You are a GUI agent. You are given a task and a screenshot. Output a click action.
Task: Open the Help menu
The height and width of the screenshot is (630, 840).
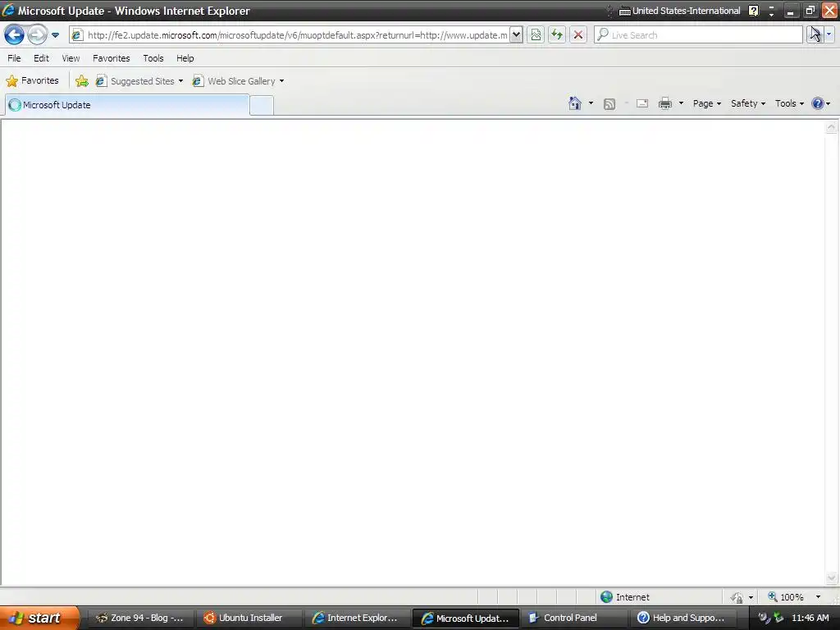185,58
